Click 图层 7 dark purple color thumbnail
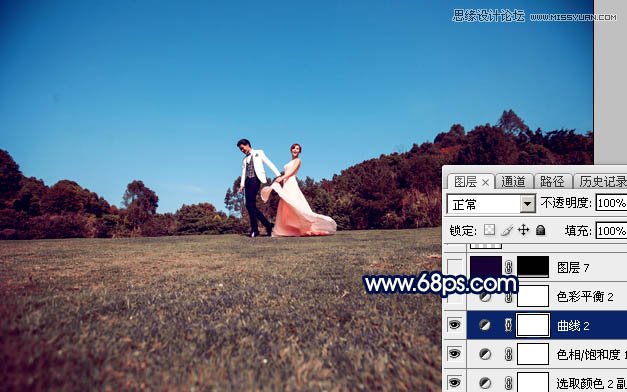This screenshot has height=392, width=627. click(485, 266)
